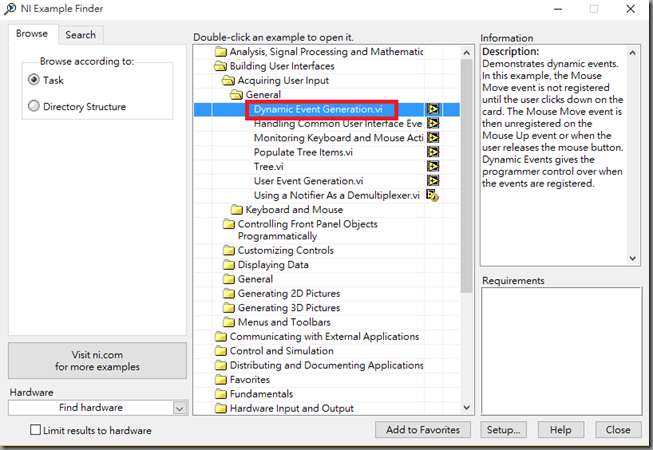This screenshot has height=450, width=653.
Task: Click the Control and Simulation folder icon
Action: tap(220, 351)
